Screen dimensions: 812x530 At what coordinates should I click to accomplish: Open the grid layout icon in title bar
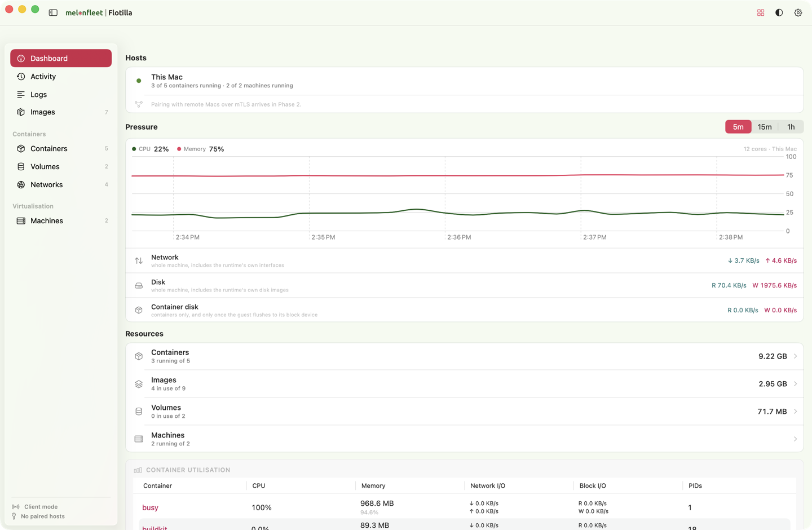coord(761,12)
